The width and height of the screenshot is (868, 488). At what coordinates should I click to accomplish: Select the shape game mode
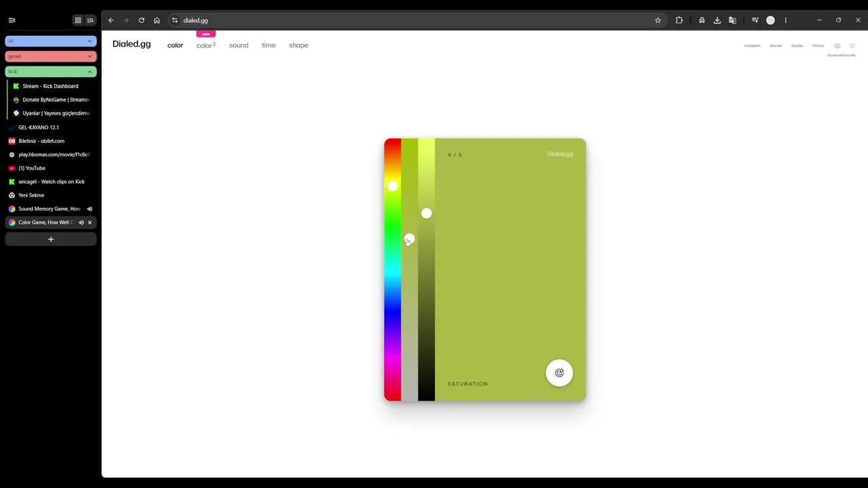tap(298, 45)
